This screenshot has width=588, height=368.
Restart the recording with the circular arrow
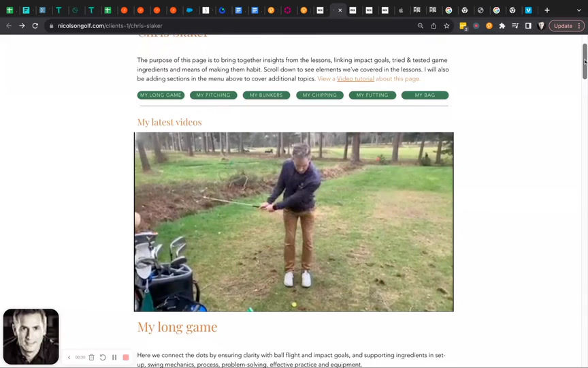(x=103, y=357)
